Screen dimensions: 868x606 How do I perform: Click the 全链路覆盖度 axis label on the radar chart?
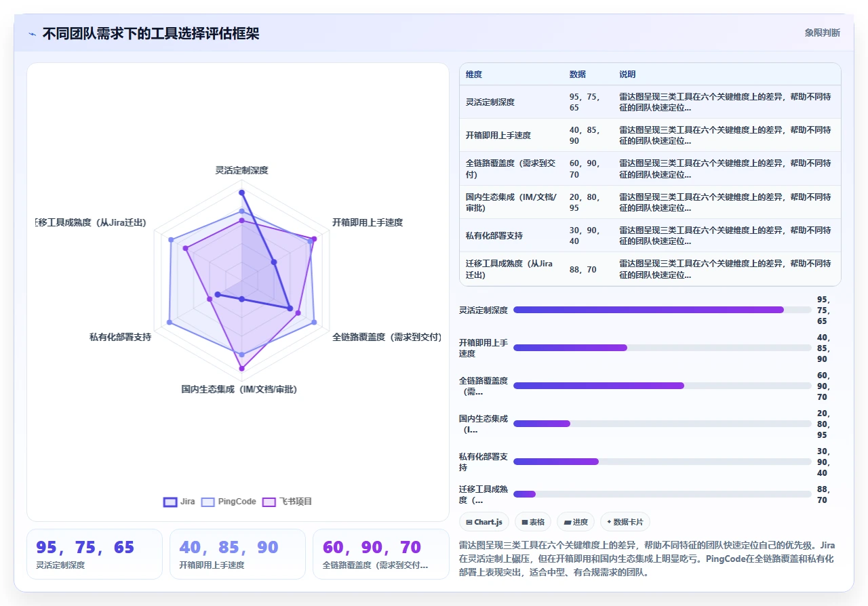[387, 337]
